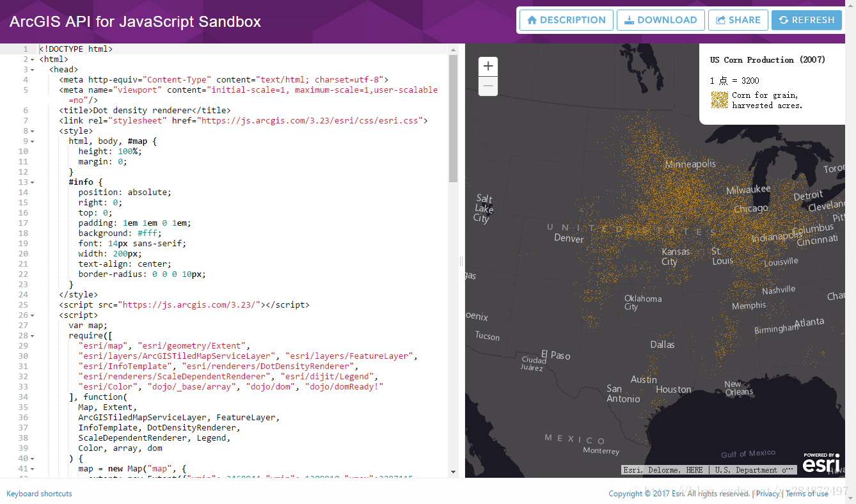Refresh the sandbox preview
The image size is (856, 504).
(807, 20)
